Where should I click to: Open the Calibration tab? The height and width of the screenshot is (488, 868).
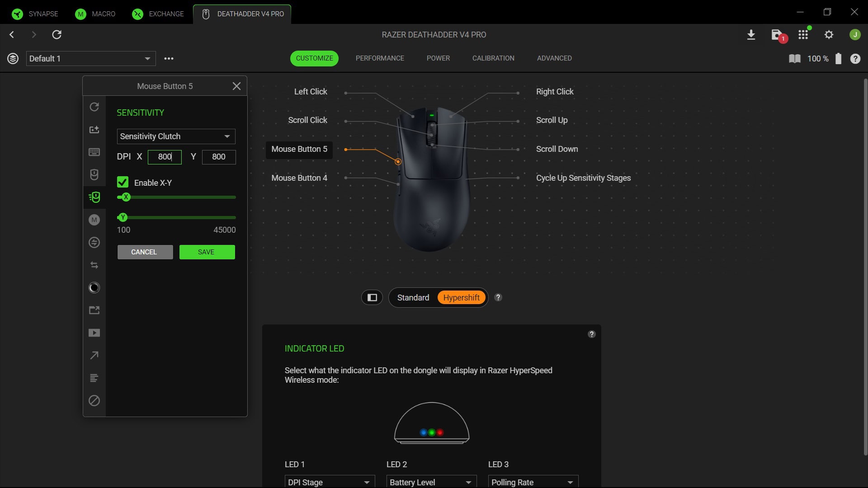(493, 58)
